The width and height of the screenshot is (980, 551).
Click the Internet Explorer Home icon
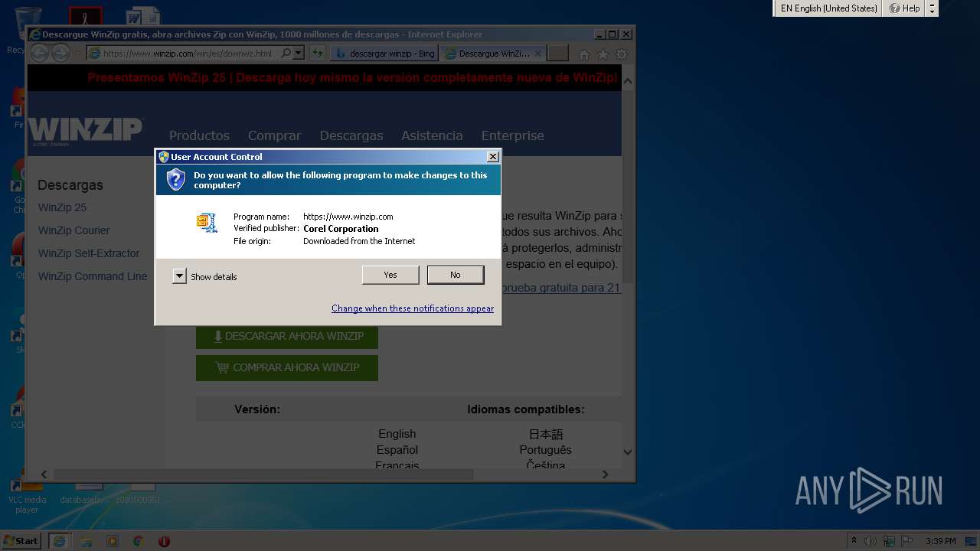(x=584, y=54)
